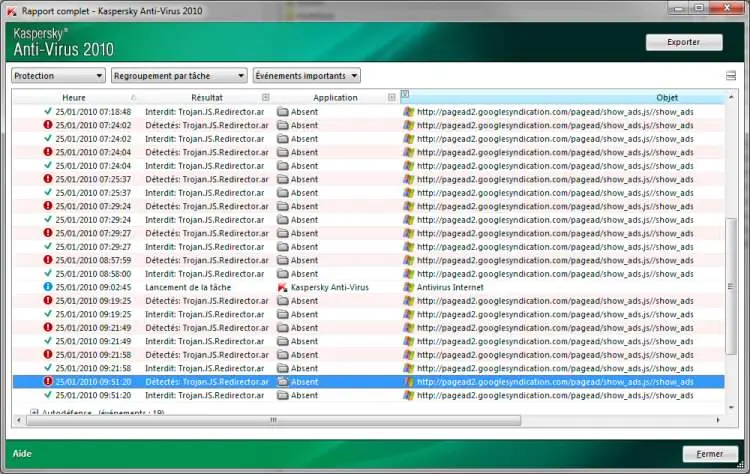This screenshot has height=474, width=750.
Task: Select the Lancement de la tâche result text
Action: pyautogui.click(x=188, y=287)
